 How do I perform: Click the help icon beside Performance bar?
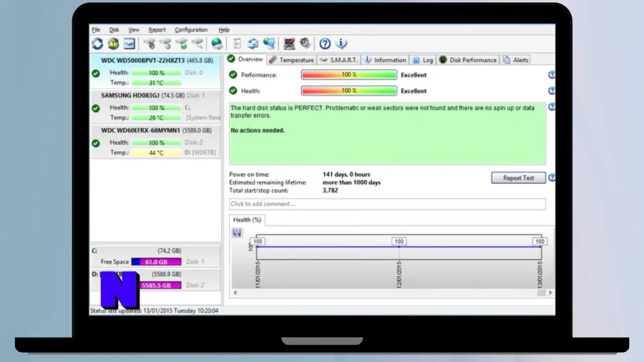click(552, 75)
